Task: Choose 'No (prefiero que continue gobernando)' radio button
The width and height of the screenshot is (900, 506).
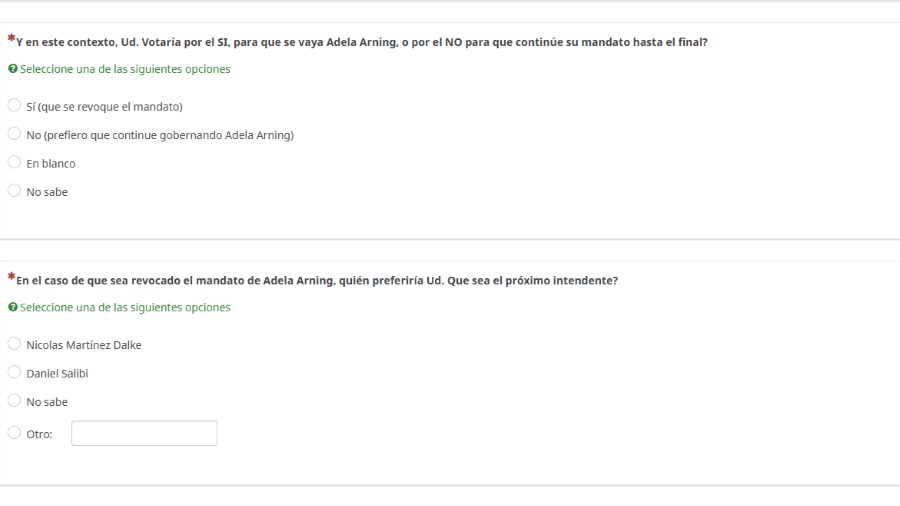Action: [14, 134]
